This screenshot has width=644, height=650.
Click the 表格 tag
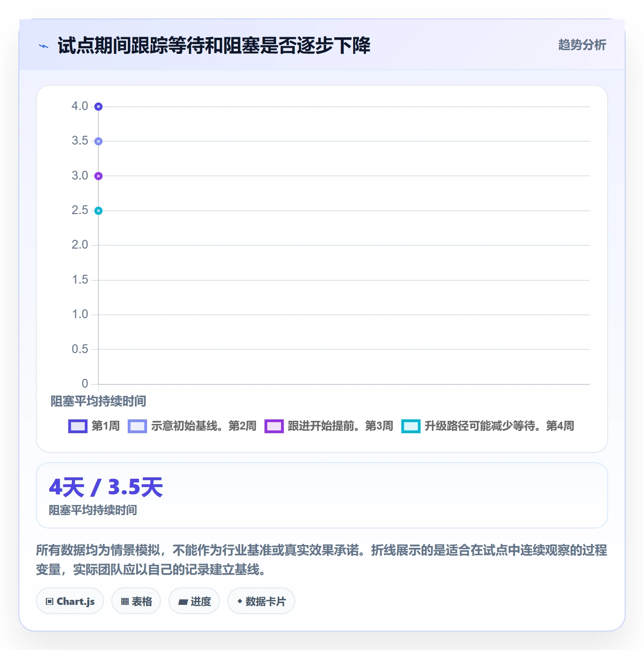pyautogui.click(x=136, y=601)
